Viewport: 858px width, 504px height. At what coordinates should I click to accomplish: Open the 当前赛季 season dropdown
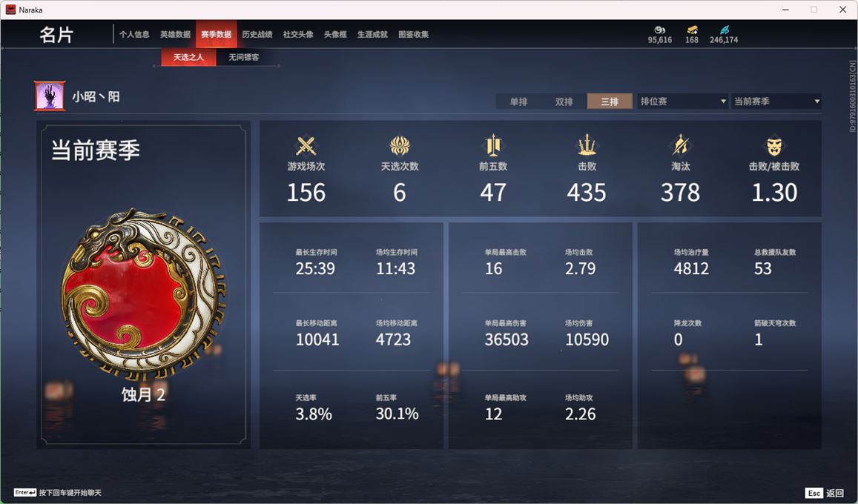[776, 101]
